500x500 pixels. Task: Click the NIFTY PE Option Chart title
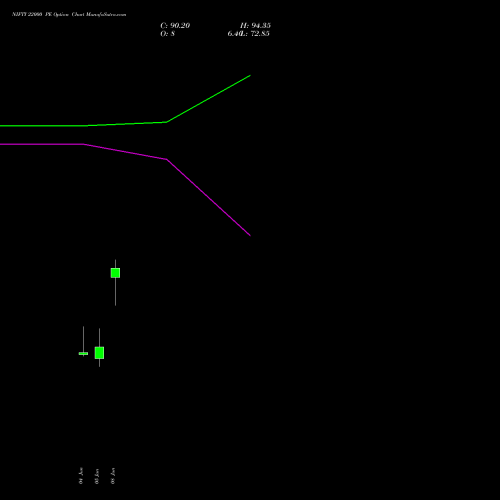coord(69,14)
